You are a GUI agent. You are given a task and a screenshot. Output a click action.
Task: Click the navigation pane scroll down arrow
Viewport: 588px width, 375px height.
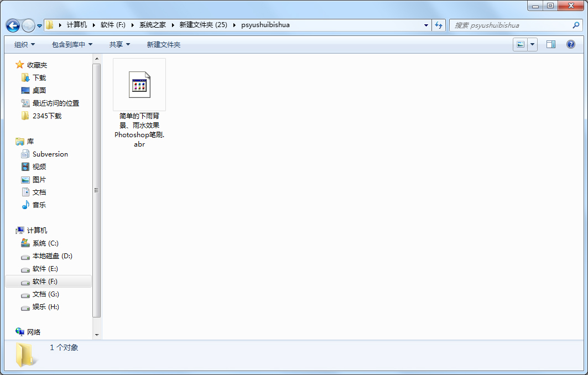[x=97, y=335]
